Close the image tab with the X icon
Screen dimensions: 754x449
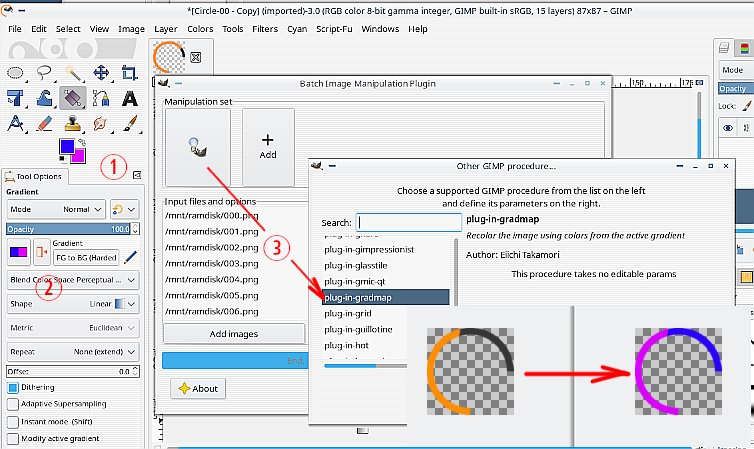coord(195,58)
